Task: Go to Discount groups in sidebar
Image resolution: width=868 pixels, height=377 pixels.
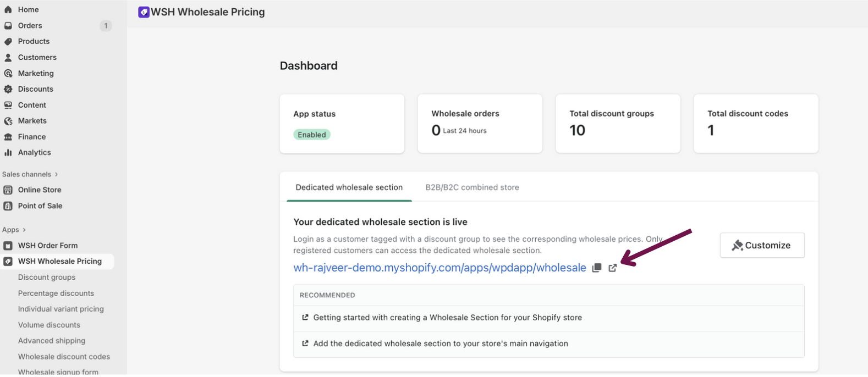Action: pos(47,278)
